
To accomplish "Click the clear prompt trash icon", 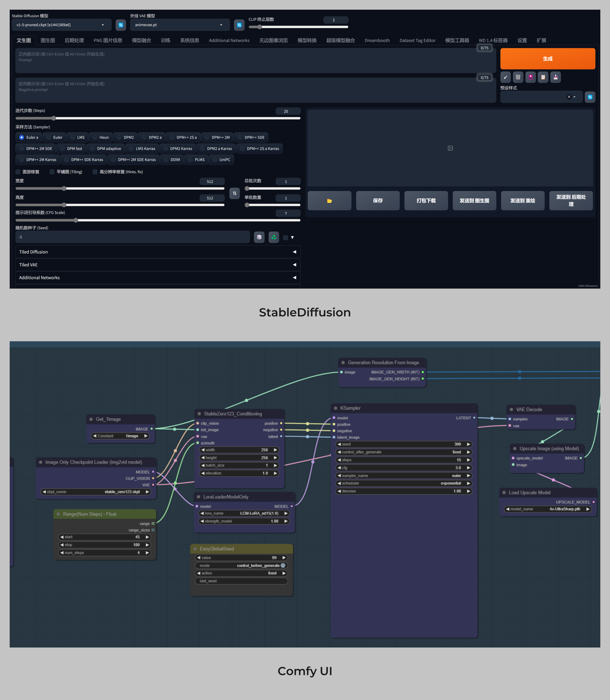I will (518, 77).
